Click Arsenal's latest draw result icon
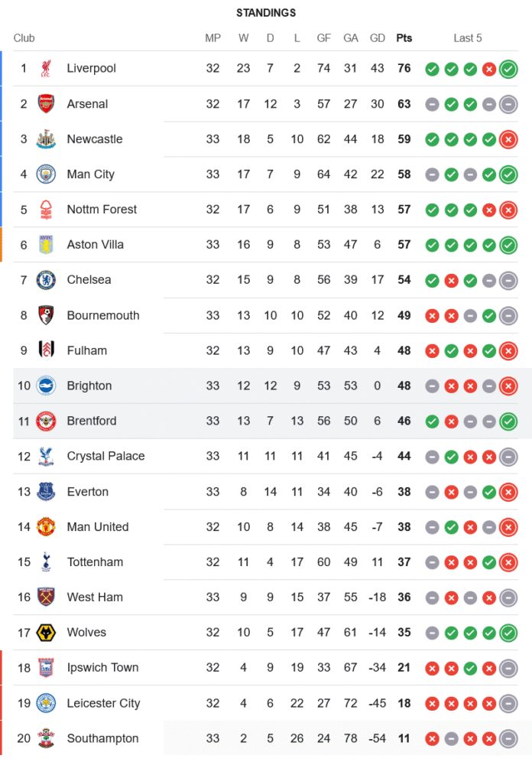 click(x=508, y=104)
